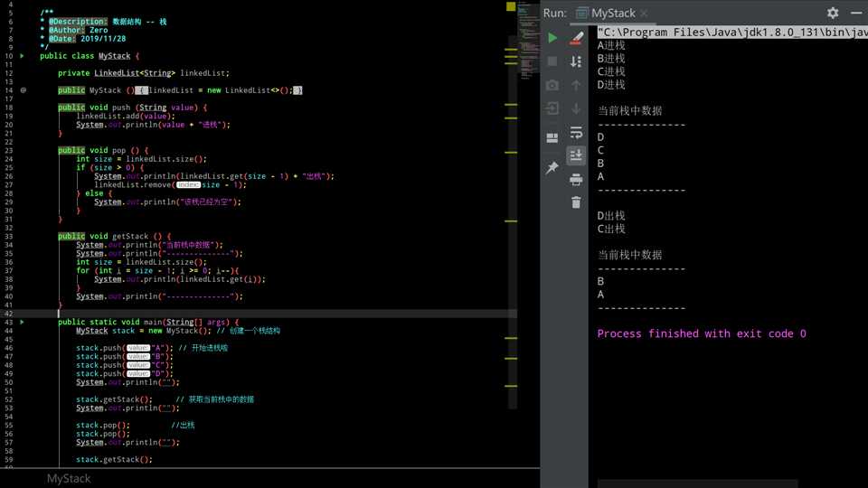Click 'public void pop ()' method signature
The width and height of the screenshot is (868, 488).
103,151
